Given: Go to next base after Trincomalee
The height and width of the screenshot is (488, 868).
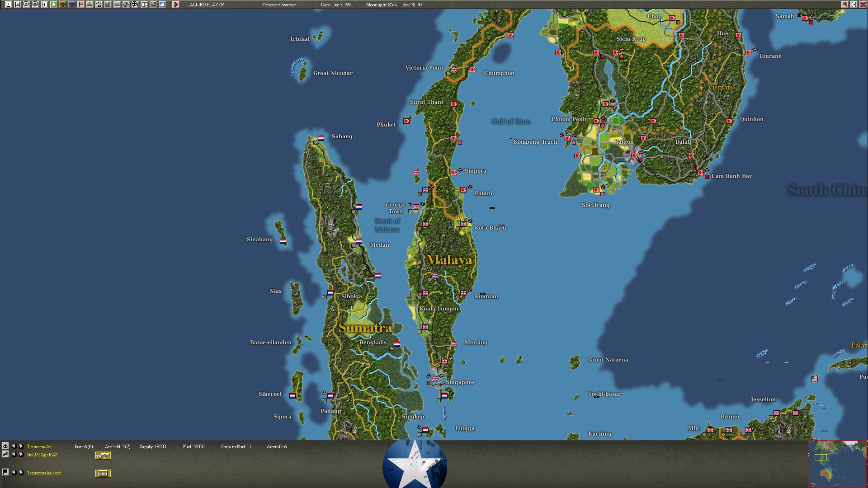Looking at the screenshot, I should click(x=21, y=446).
